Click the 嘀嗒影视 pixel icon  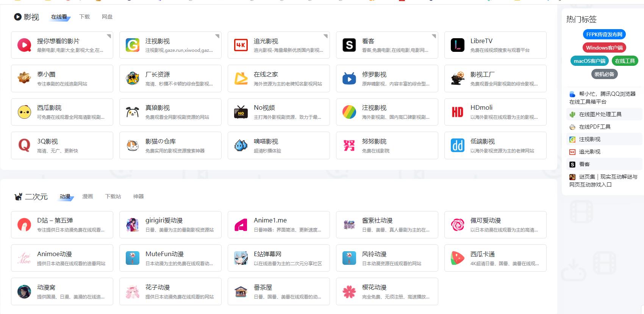click(241, 146)
